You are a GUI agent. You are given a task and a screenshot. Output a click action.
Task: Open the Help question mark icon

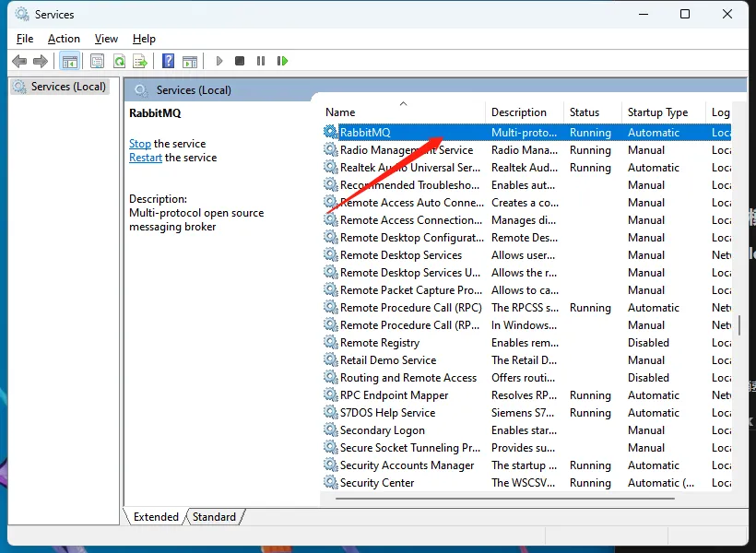169,61
